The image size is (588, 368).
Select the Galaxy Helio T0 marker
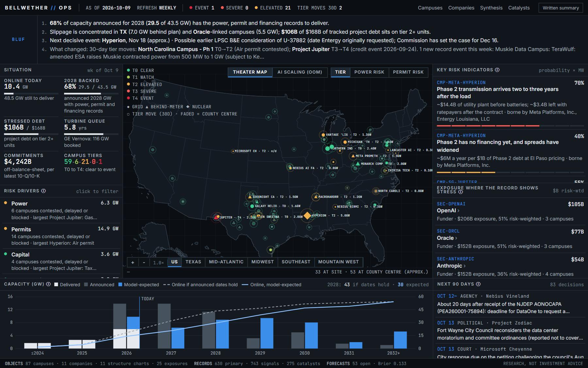(x=252, y=206)
